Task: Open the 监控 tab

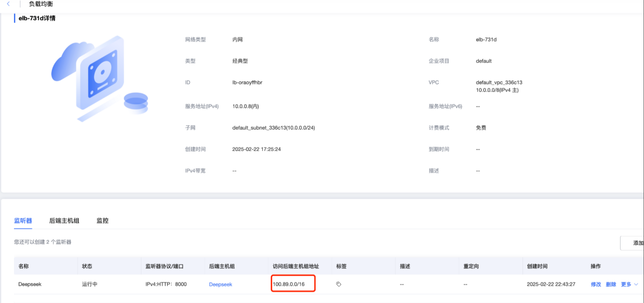Action: coord(102,220)
